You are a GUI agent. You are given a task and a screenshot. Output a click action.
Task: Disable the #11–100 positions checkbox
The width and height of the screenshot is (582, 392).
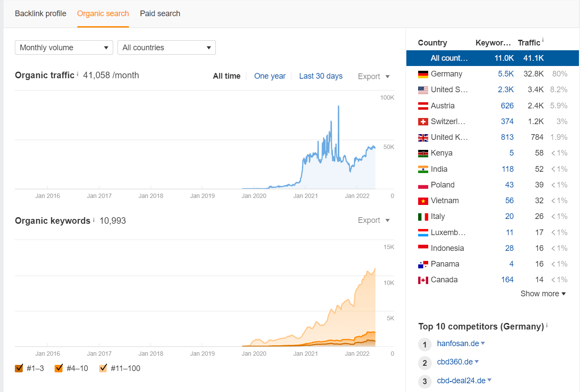[103, 368]
